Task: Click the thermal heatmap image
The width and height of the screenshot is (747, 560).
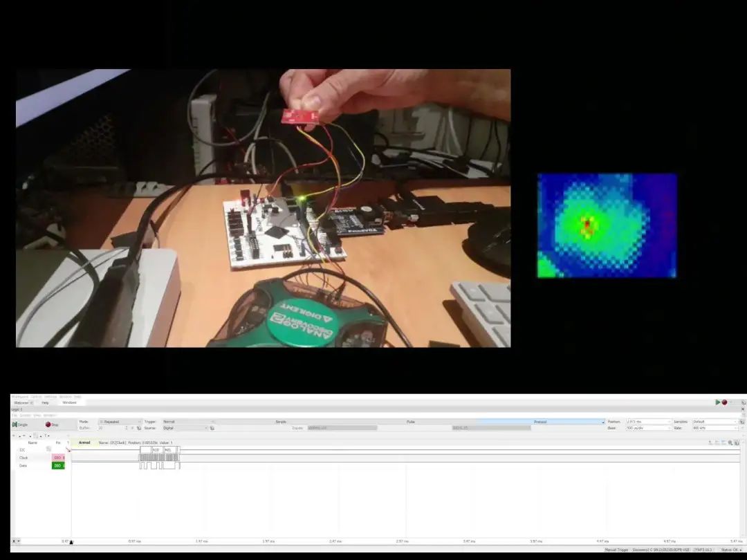Action: (x=607, y=225)
